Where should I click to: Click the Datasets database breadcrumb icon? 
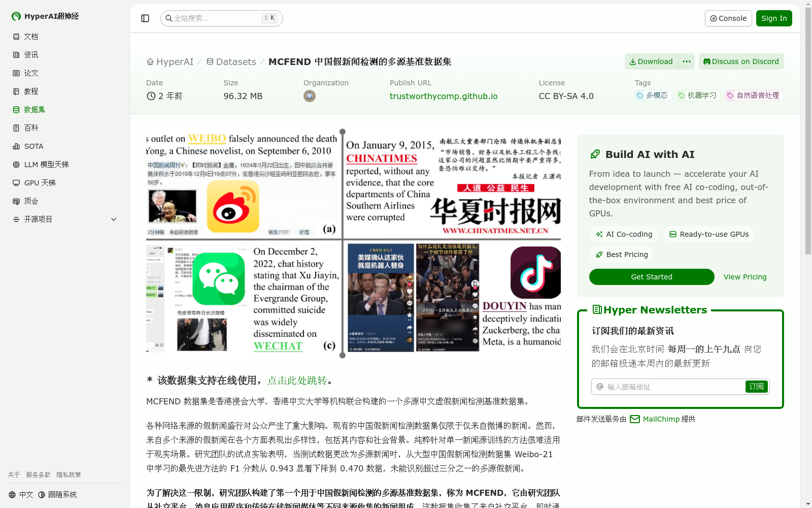click(210, 62)
